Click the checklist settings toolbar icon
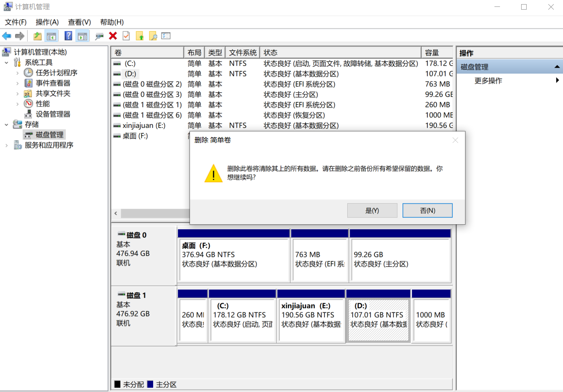Image resolution: width=563 pixels, height=392 pixels. [x=166, y=36]
